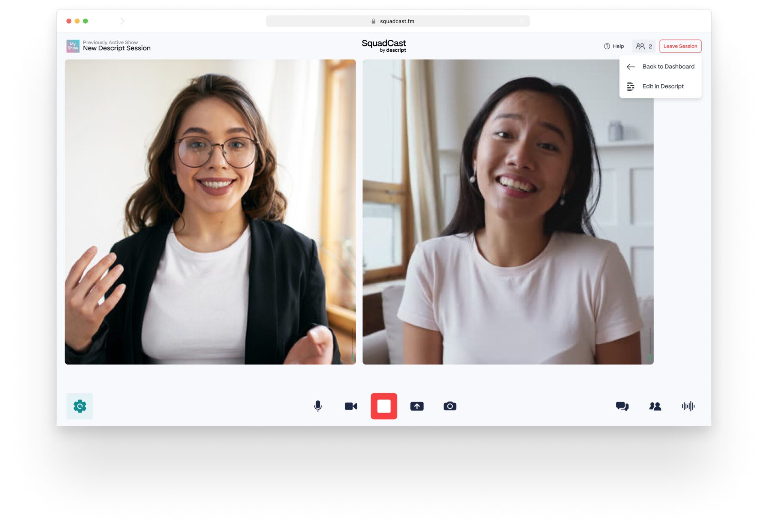Mute your microphone

point(318,406)
